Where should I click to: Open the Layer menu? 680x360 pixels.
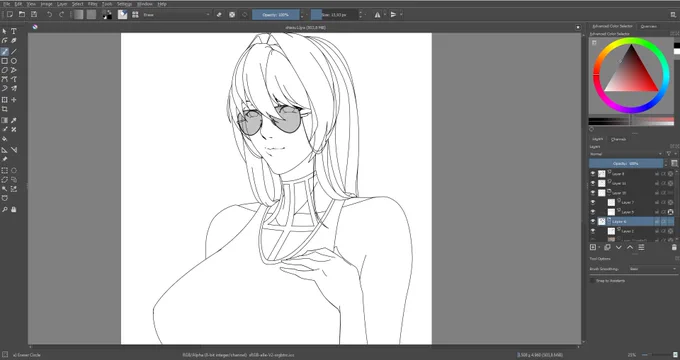62,4
